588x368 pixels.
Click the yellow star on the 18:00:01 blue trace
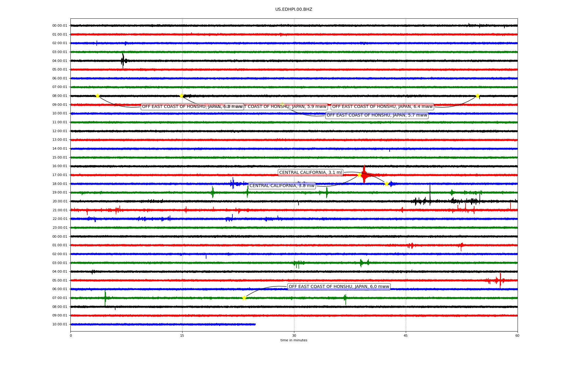click(386, 184)
